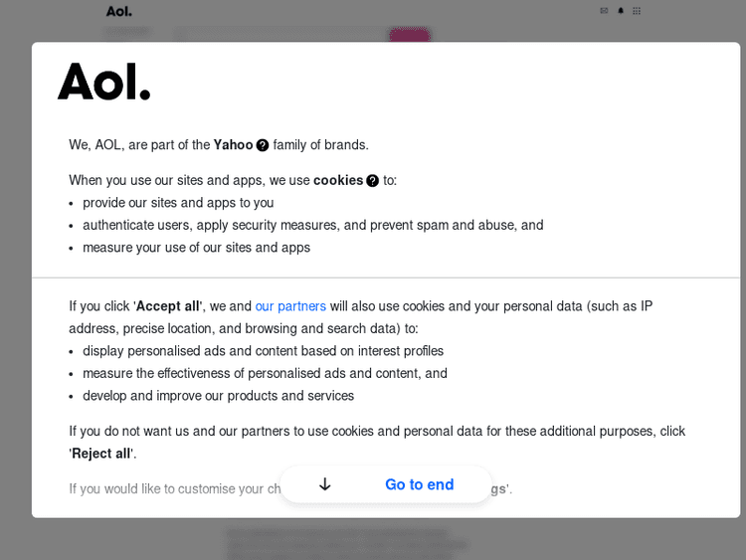This screenshot has width=746, height=560.
Task: Click the 'authenticate users' bullet line
Action: (x=312, y=225)
